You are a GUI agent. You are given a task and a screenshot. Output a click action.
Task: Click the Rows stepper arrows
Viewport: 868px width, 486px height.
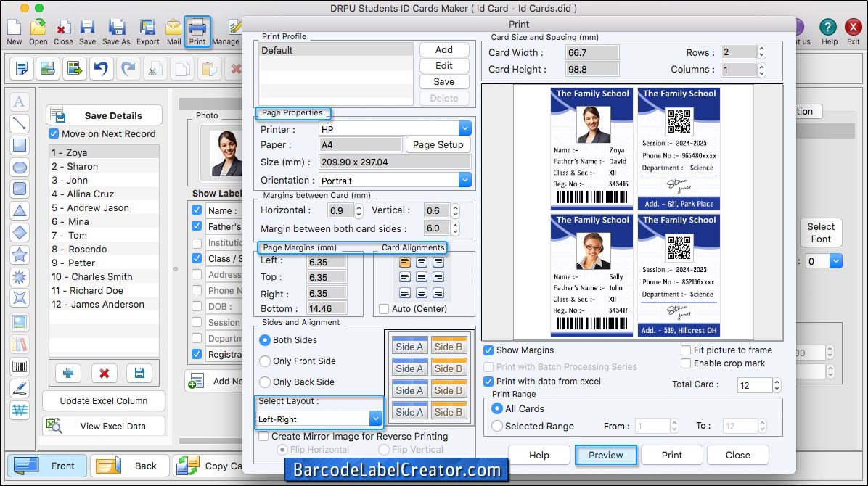[x=762, y=52]
